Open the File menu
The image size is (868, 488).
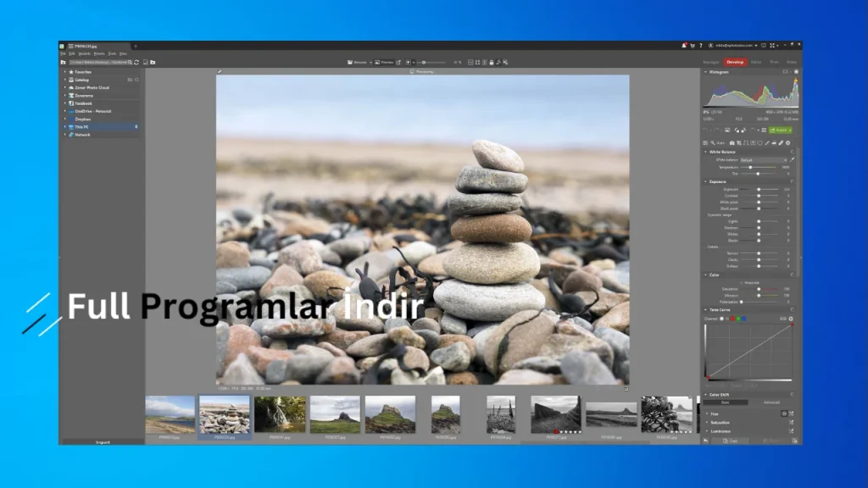pyautogui.click(x=63, y=53)
